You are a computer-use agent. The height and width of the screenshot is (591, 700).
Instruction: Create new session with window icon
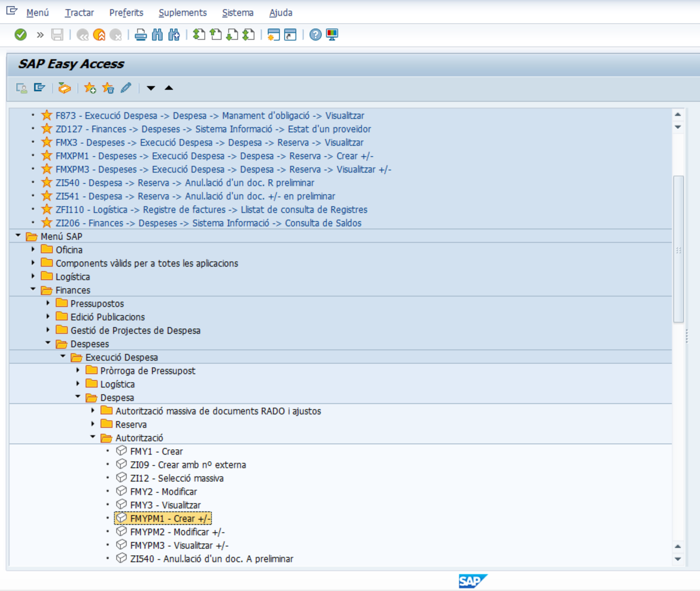(x=273, y=35)
